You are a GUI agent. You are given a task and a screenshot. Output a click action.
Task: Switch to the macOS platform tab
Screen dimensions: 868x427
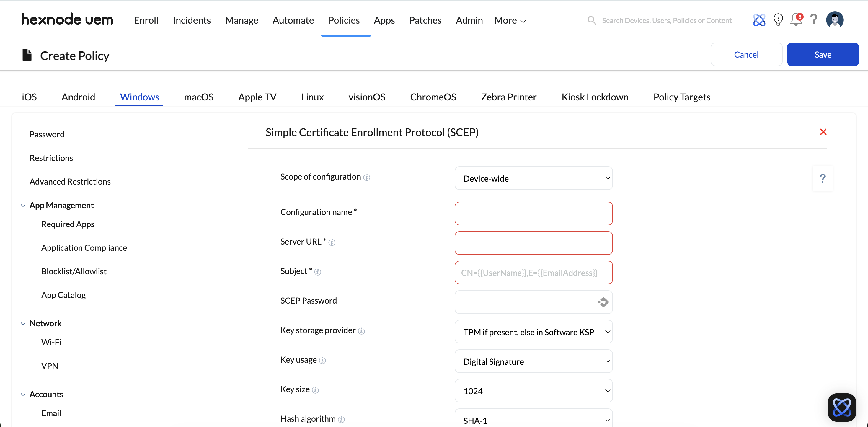(198, 97)
